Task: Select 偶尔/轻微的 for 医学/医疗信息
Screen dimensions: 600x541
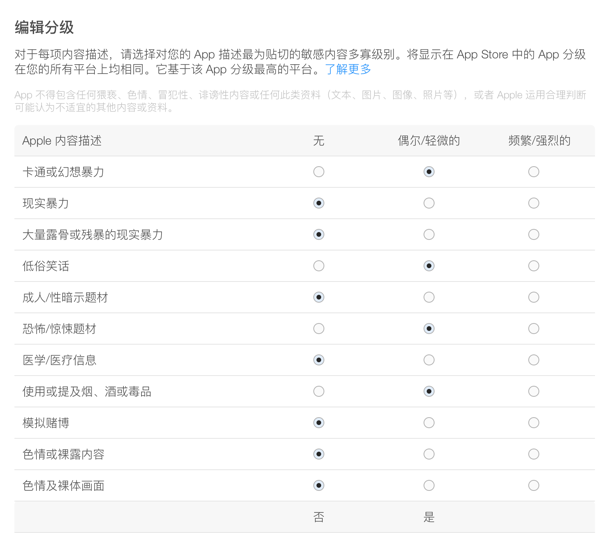Action: click(429, 360)
